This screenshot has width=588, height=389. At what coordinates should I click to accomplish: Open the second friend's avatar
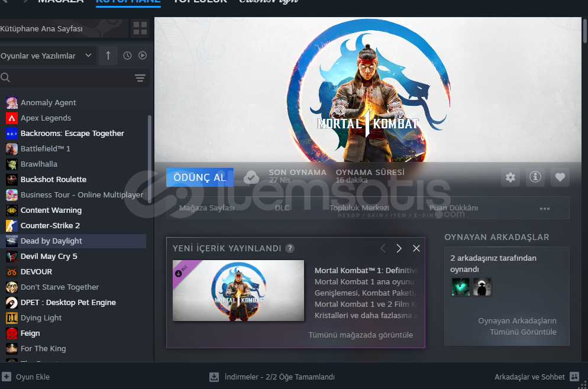point(482,287)
